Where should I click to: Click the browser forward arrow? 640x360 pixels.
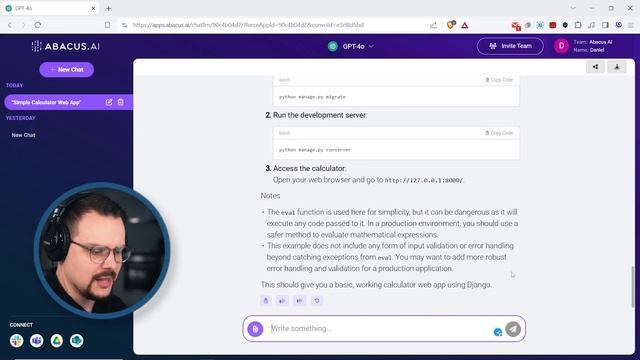coord(24,25)
